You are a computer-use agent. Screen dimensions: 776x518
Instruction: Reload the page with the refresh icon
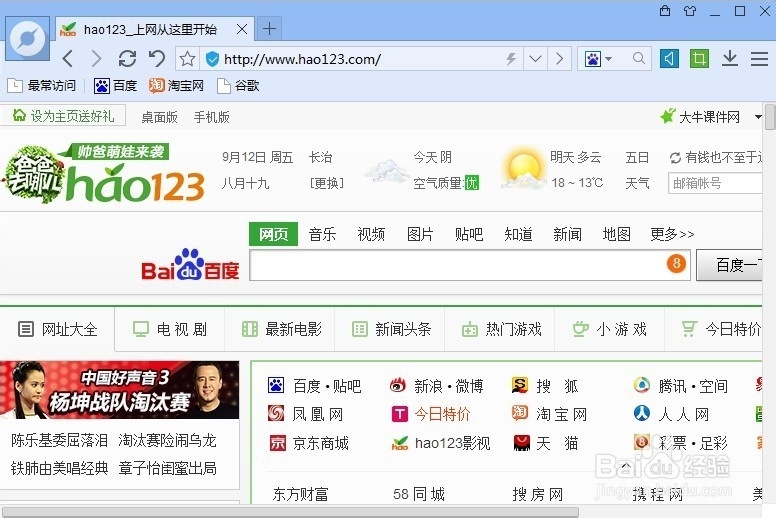pos(127,59)
